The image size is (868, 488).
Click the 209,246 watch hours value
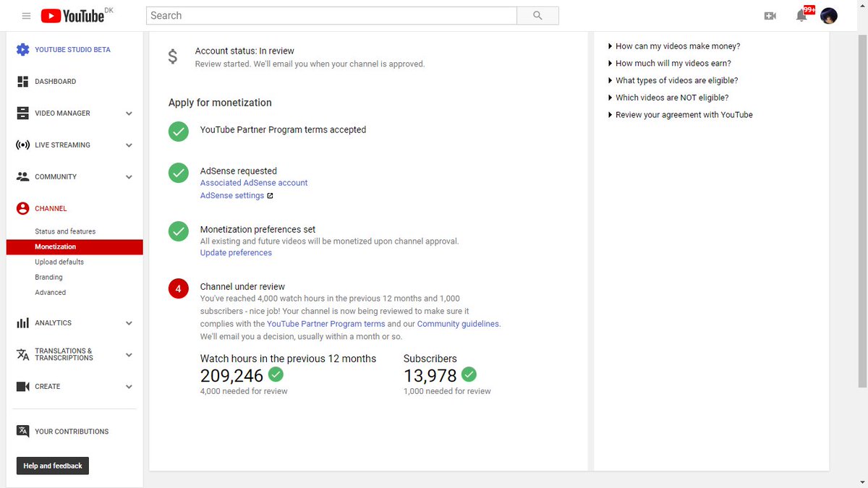231,375
